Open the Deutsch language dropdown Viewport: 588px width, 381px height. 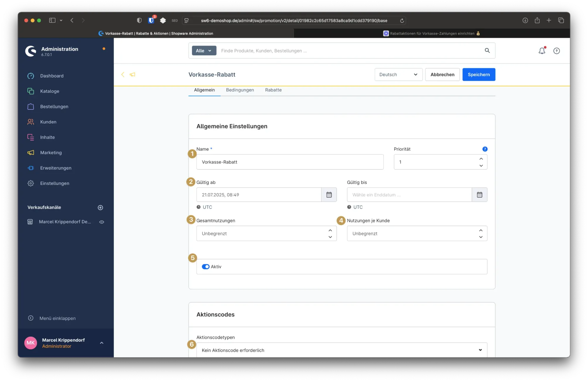coord(398,74)
